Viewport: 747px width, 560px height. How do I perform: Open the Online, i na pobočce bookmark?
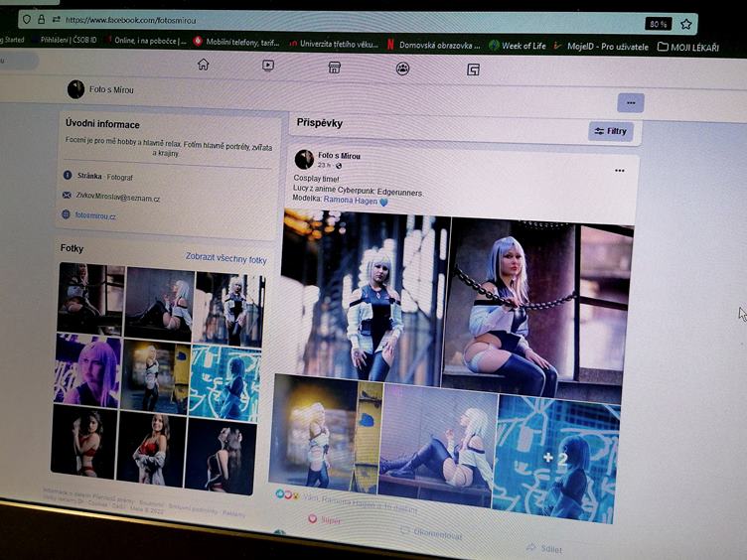pyautogui.click(x=147, y=41)
